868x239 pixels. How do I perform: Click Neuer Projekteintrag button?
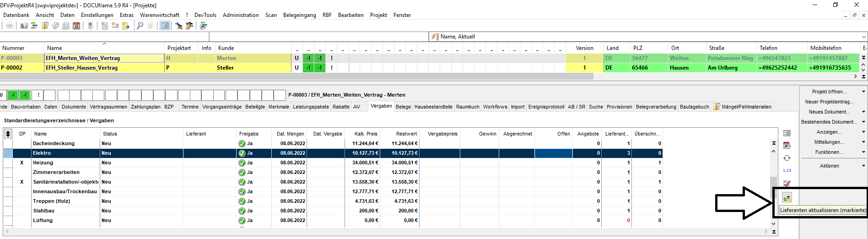(830, 102)
